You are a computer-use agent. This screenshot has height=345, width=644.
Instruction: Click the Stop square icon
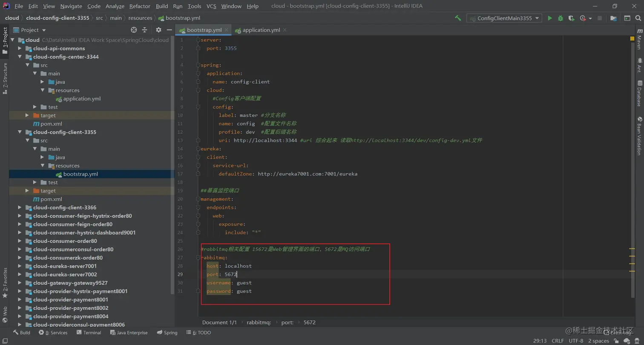[600, 18]
